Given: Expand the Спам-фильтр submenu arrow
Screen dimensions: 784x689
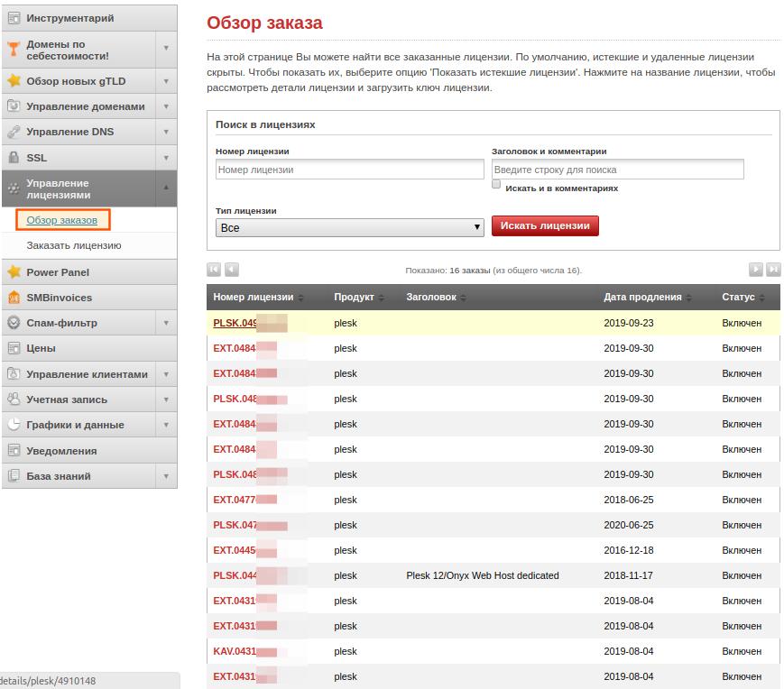Looking at the screenshot, I should (166, 323).
